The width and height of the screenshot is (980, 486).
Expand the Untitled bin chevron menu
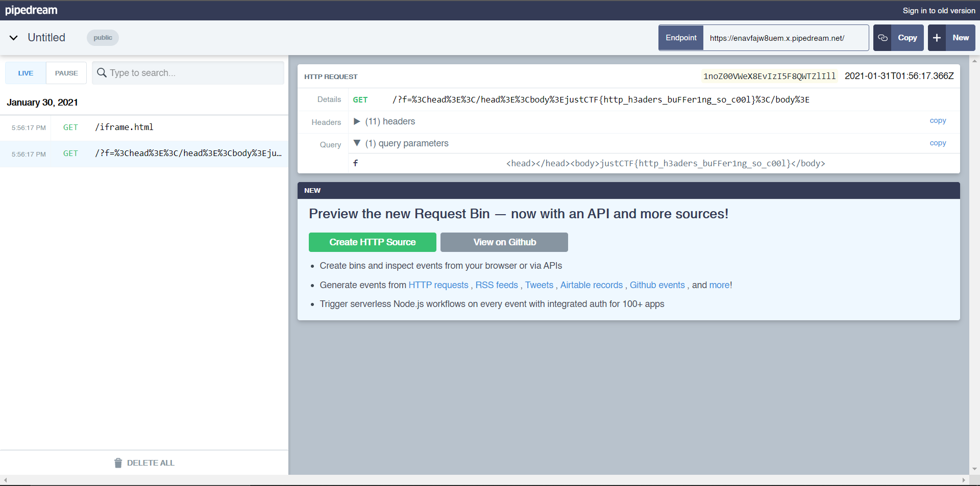coord(14,38)
